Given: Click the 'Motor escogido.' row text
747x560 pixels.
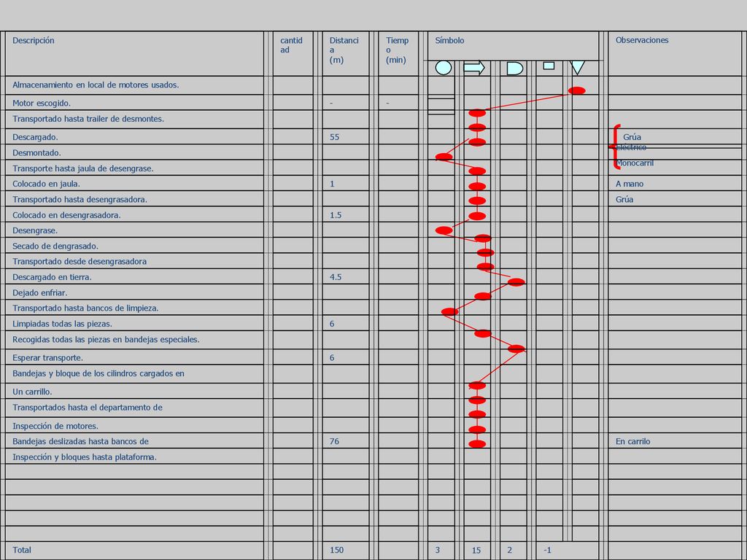Looking at the screenshot, I should [x=42, y=103].
